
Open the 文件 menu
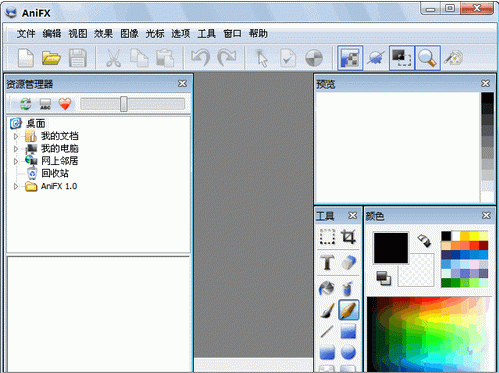26,33
